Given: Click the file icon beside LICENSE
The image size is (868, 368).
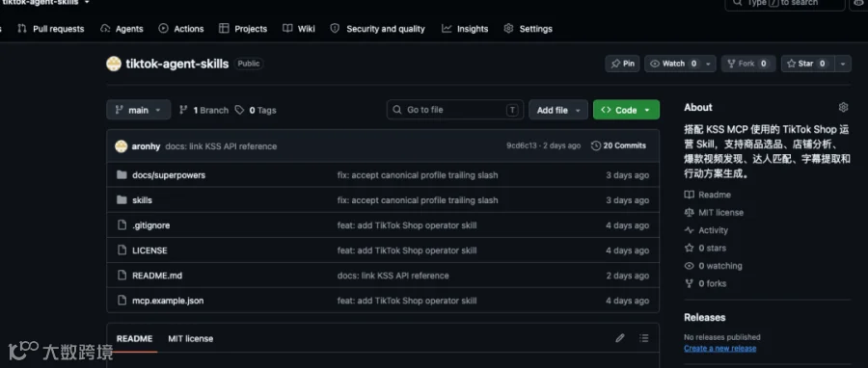Looking at the screenshot, I should click(122, 250).
